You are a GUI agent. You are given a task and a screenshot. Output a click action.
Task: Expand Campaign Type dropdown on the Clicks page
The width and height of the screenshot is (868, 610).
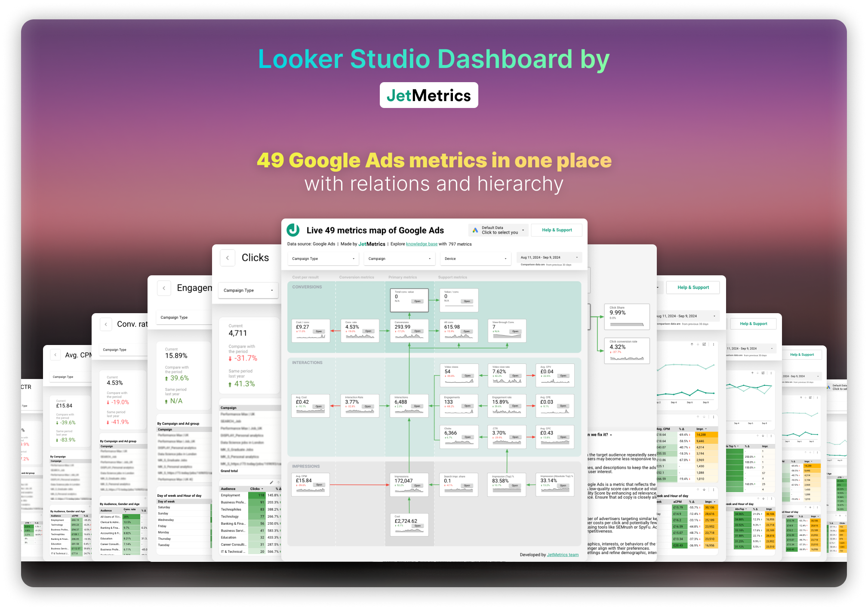(x=248, y=290)
